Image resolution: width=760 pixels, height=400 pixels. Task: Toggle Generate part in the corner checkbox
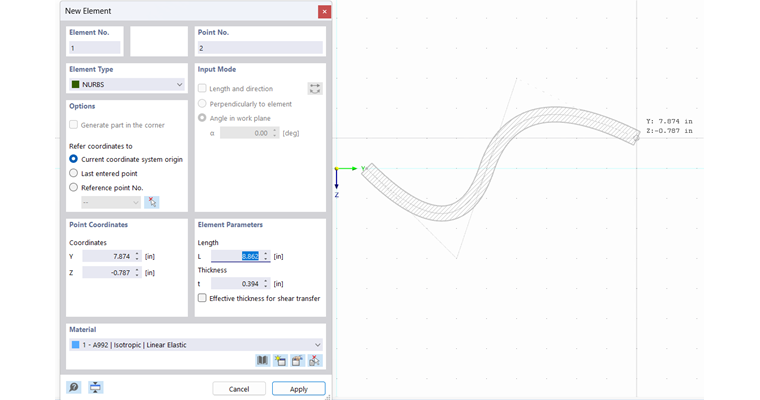coord(74,125)
